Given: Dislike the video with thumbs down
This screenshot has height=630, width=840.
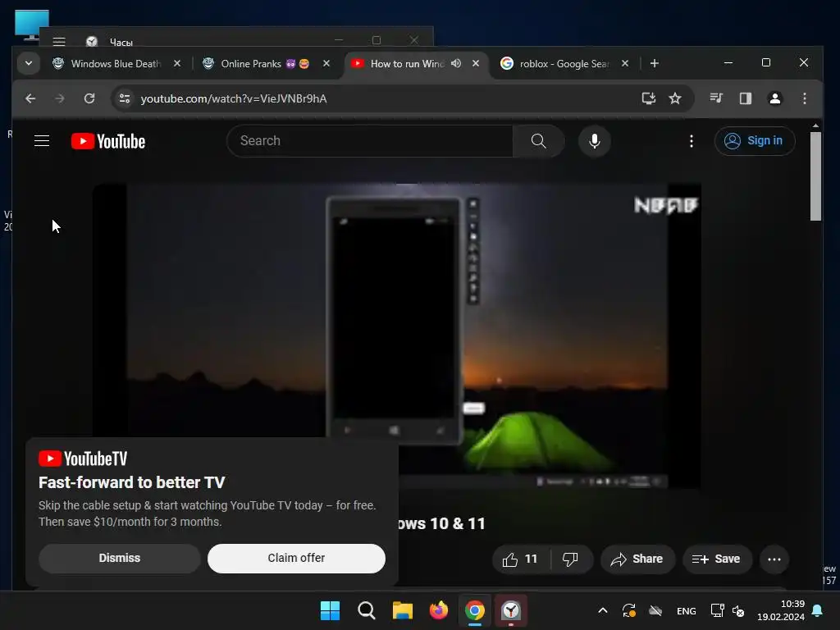Looking at the screenshot, I should (571, 559).
